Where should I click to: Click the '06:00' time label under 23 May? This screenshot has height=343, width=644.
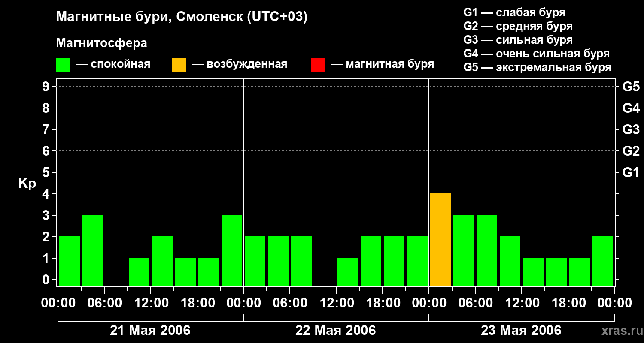tap(475, 303)
